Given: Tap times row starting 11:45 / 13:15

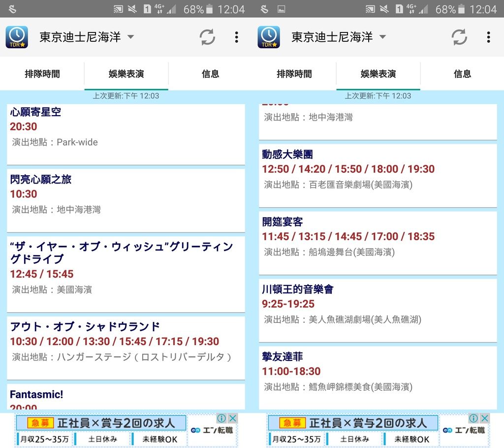Looking at the screenshot, I should click(348, 237).
